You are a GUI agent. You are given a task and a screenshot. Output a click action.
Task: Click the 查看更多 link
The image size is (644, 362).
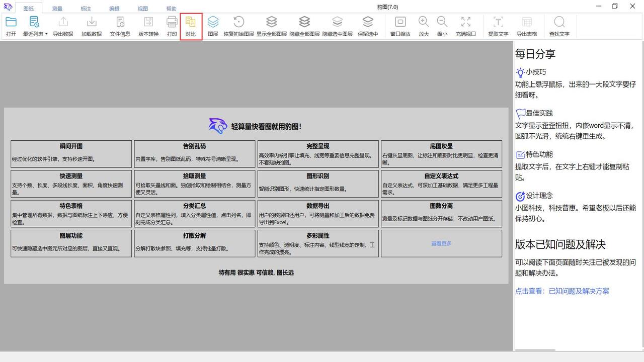pyautogui.click(x=441, y=243)
